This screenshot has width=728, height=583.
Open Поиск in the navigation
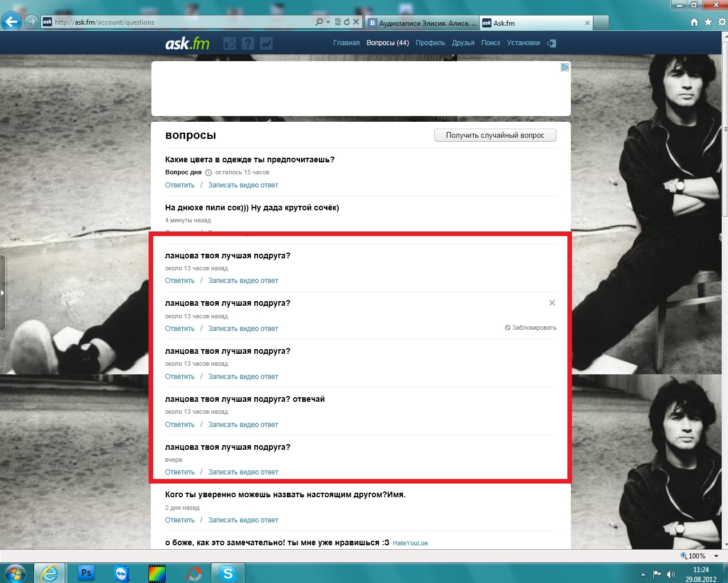[490, 43]
